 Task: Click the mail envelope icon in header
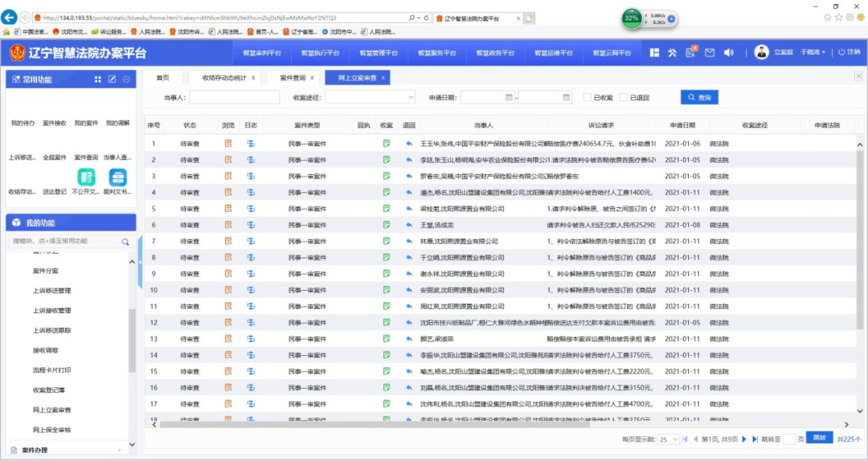pyautogui.click(x=710, y=52)
